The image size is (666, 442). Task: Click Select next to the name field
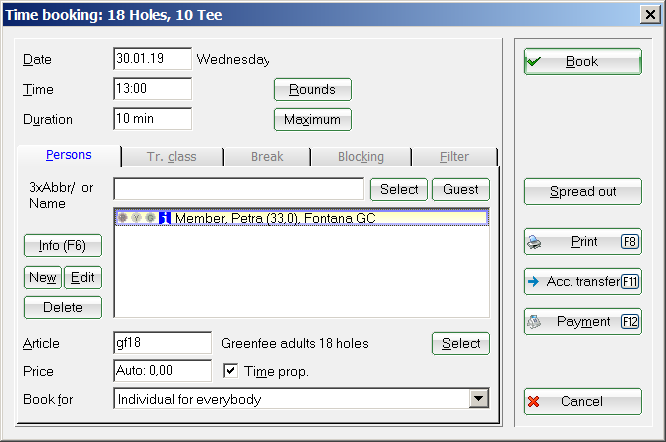pos(399,189)
